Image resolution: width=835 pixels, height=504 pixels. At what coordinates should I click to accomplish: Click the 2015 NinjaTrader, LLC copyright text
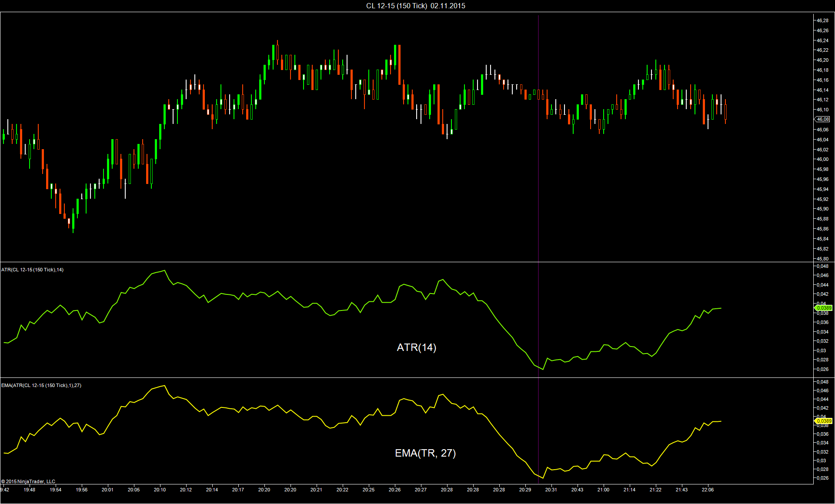[x=28, y=481]
